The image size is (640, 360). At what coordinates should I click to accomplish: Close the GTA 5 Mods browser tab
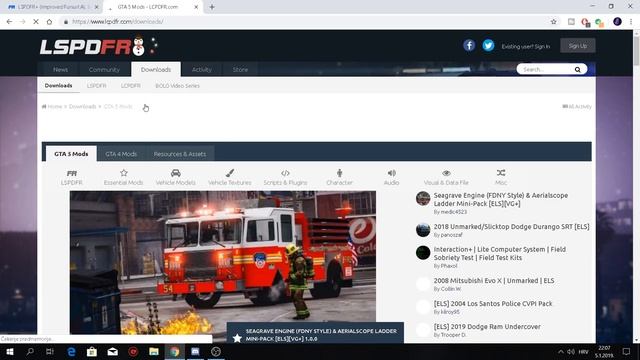click(x=196, y=7)
